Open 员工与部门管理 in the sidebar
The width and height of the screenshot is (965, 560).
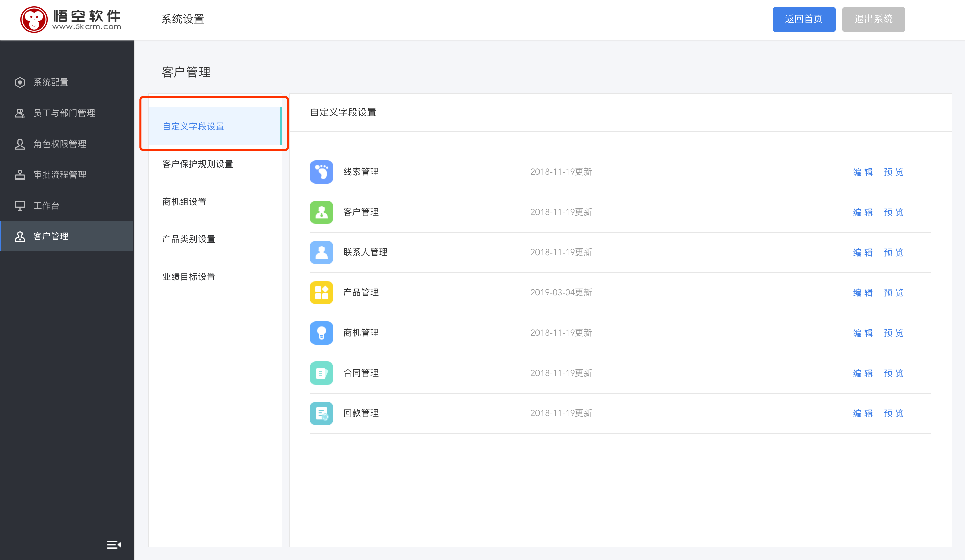click(x=67, y=113)
